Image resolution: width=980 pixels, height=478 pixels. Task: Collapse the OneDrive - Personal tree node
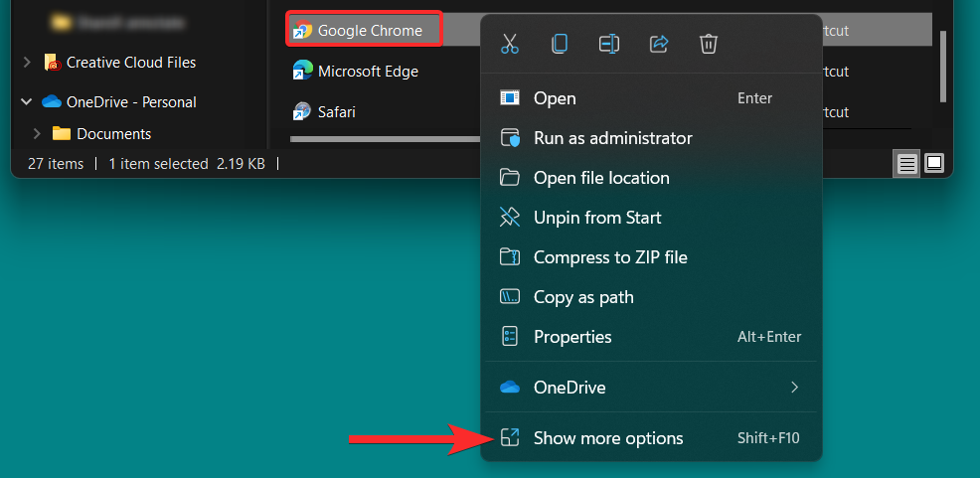click(x=27, y=102)
